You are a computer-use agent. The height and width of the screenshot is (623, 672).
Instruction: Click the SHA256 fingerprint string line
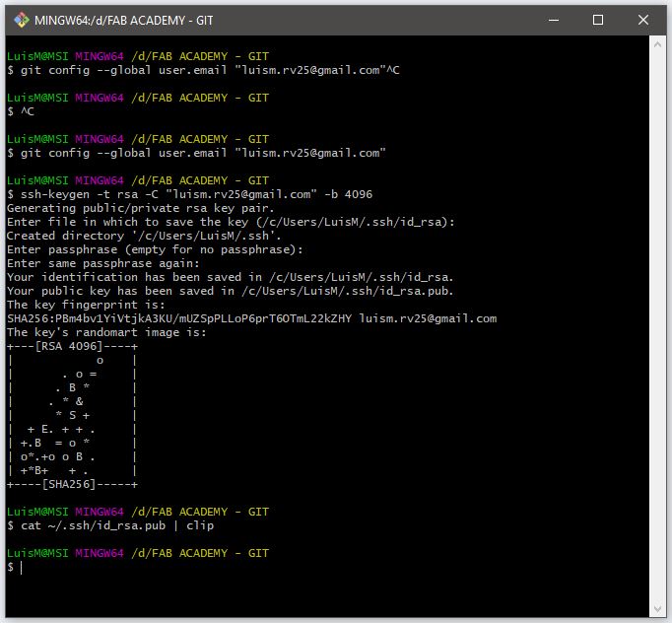[251, 318]
